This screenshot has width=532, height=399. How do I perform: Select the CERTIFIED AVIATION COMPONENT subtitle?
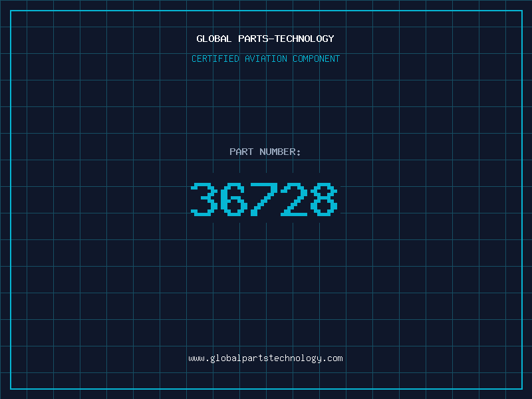coord(265,59)
